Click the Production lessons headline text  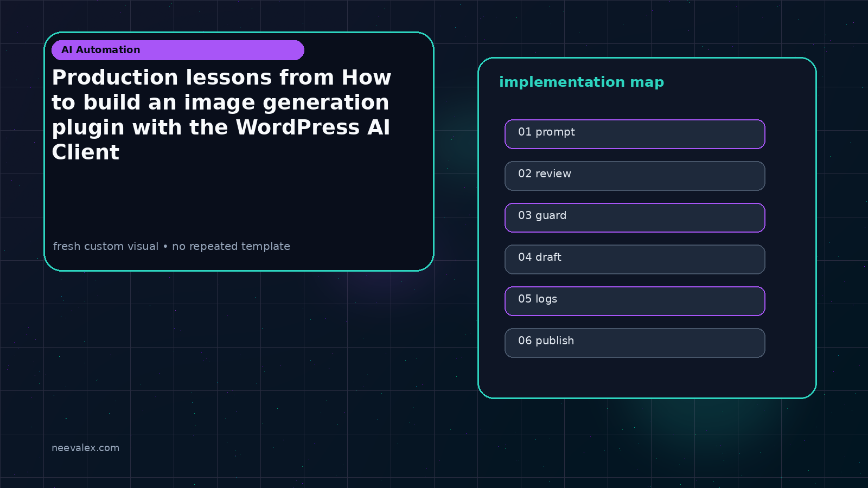point(221,114)
